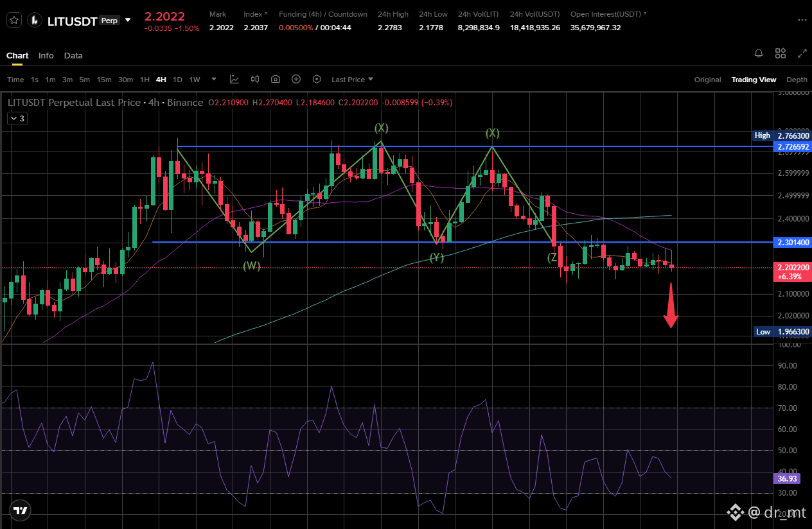
Task: Expand the collapsed indicators legend showing 3
Action: point(17,118)
